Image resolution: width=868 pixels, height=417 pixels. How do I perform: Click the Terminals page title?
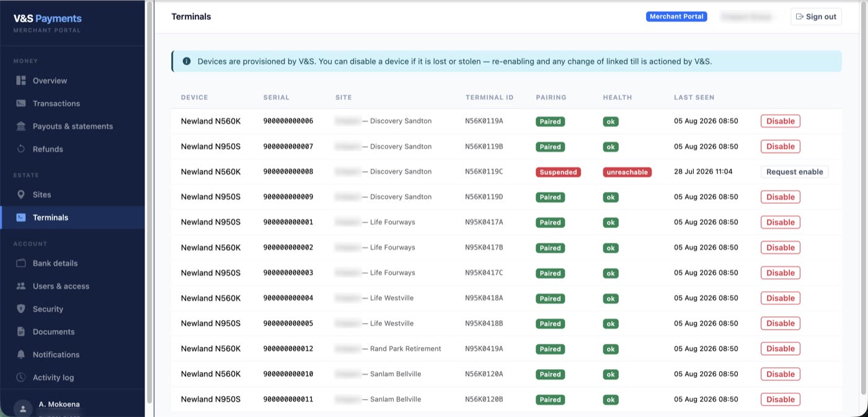[191, 17]
